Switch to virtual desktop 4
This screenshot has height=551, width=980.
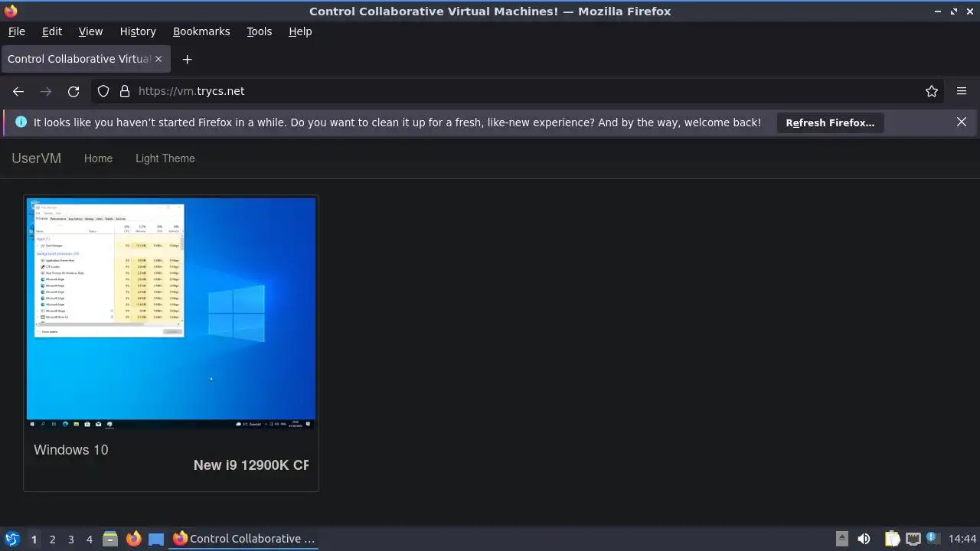point(89,539)
